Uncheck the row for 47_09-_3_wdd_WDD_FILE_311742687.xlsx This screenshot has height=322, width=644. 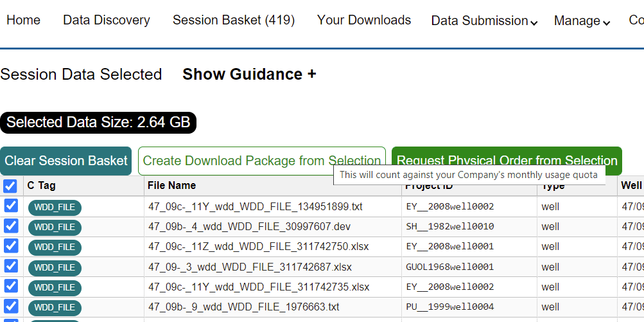pos(11,266)
